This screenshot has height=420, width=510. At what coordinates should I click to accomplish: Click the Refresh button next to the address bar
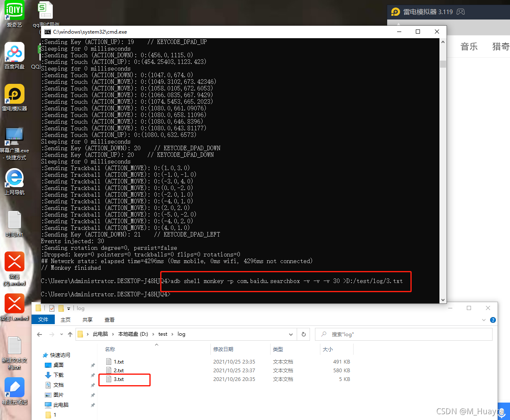(303, 334)
